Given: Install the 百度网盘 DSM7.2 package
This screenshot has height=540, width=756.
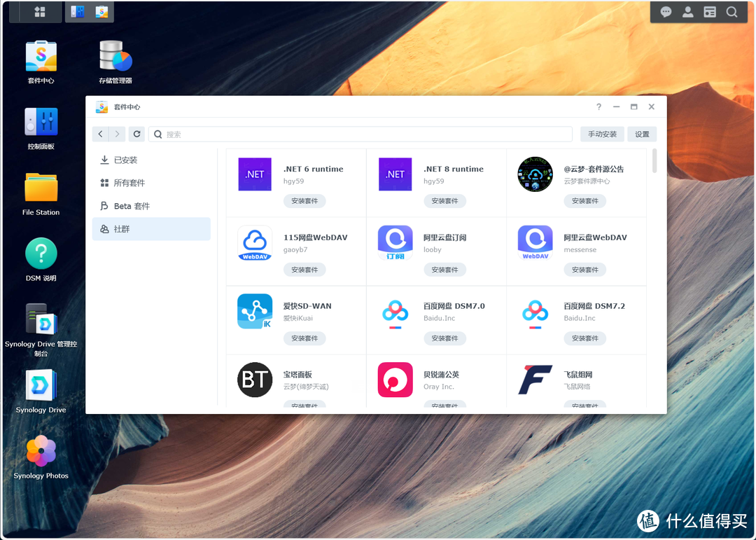Looking at the screenshot, I should [584, 338].
